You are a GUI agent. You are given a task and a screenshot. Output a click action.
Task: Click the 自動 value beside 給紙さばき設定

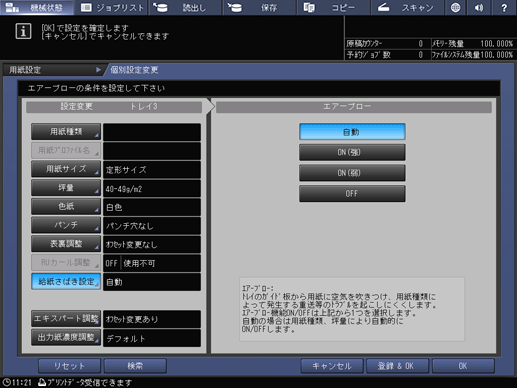click(x=152, y=282)
